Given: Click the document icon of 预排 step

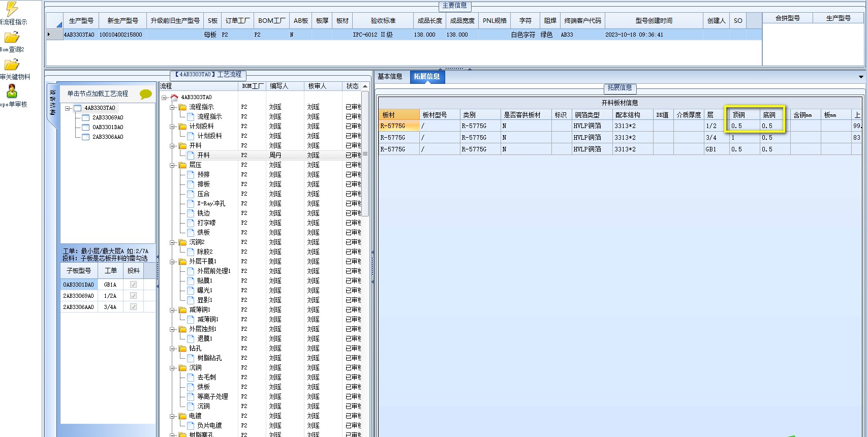Looking at the screenshot, I should tap(191, 174).
